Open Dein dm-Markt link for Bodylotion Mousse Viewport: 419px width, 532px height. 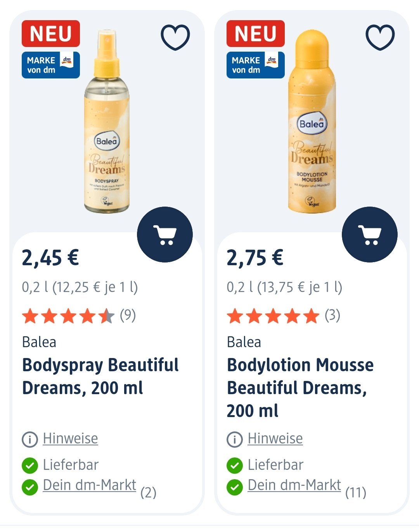pos(294,485)
